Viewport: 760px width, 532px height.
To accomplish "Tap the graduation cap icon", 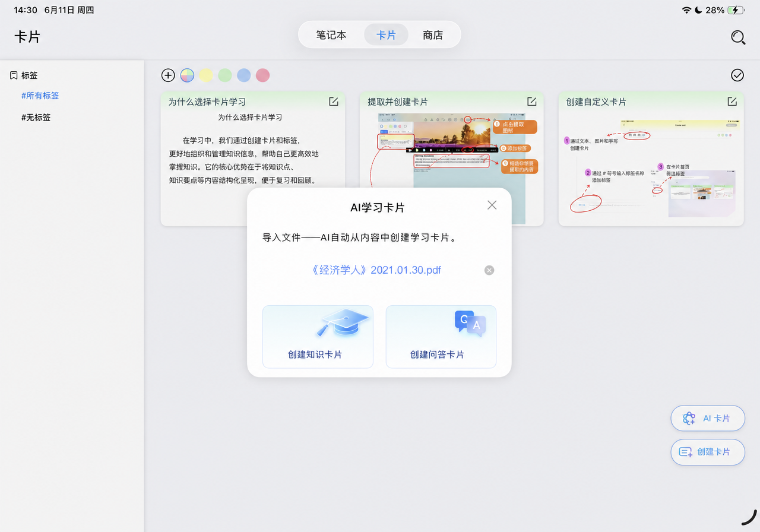I will click(x=343, y=324).
